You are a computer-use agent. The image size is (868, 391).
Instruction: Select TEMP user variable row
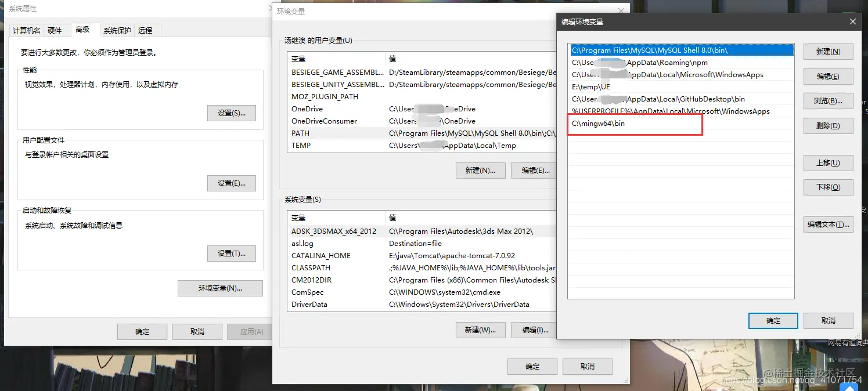(x=422, y=146)
